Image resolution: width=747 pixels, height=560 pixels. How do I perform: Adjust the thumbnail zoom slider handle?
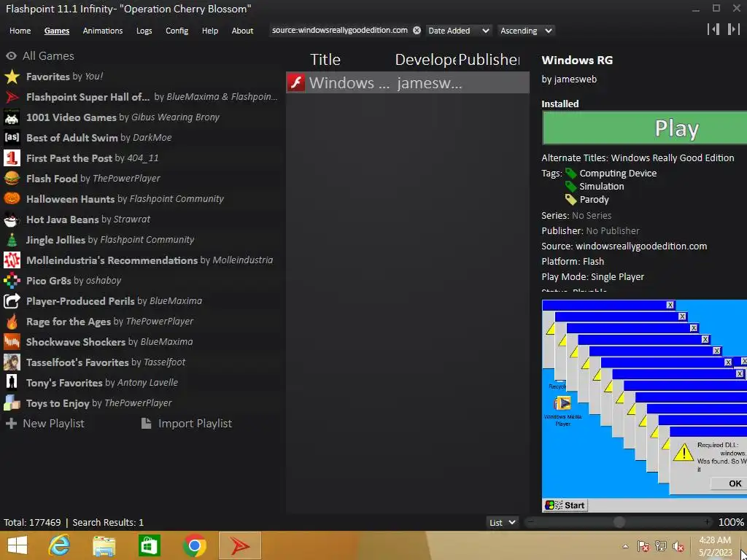619,522
